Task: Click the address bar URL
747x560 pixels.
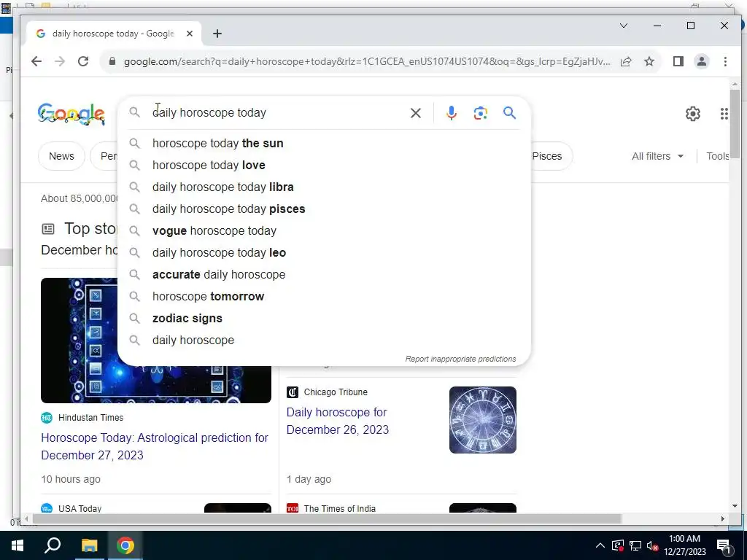Action: tap(367, 61)
